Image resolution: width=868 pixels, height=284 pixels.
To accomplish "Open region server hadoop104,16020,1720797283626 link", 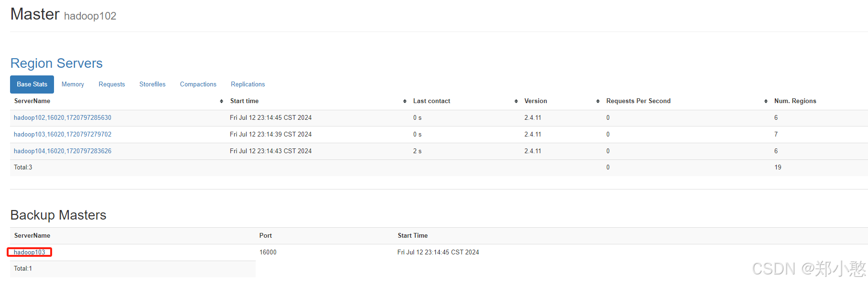I will 63,151.
